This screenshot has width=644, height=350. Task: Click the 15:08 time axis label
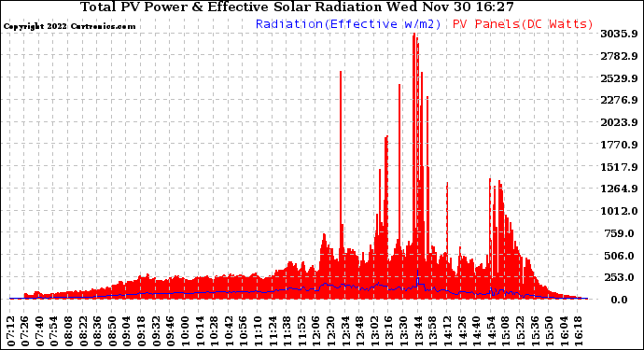506,331
